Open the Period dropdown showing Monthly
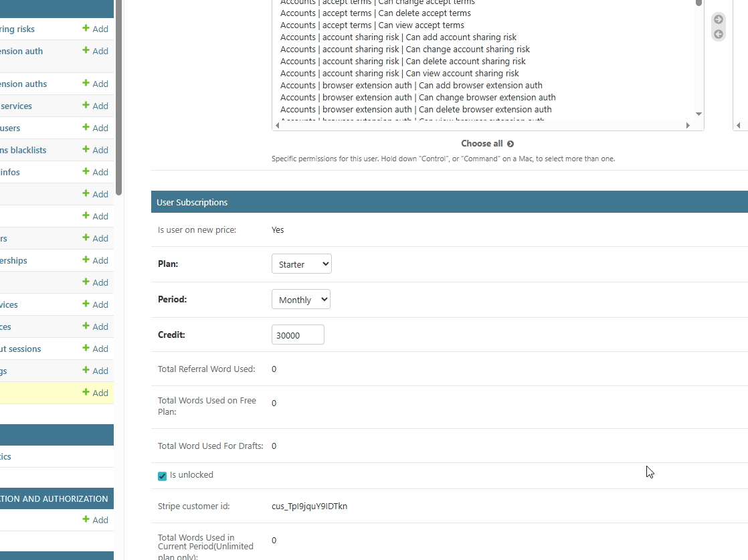The height and width of the screenshot is (560, 748). coord(301,300)
